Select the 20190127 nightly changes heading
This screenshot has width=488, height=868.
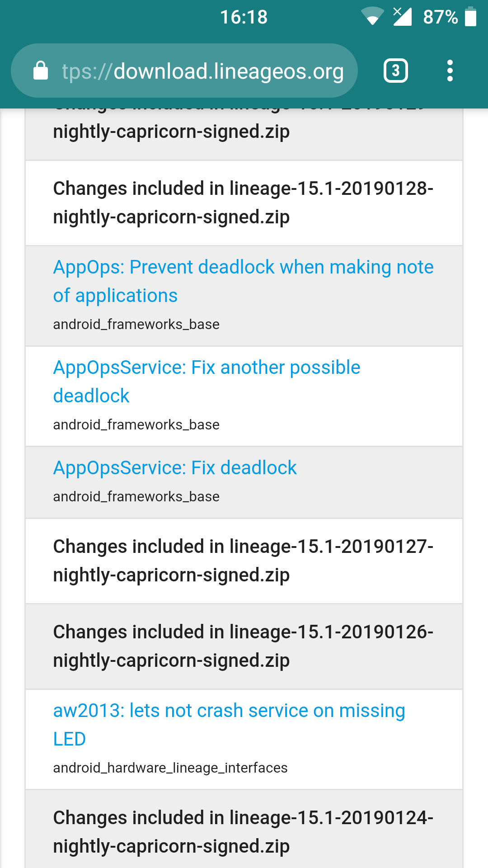click(x=243, y=560)
